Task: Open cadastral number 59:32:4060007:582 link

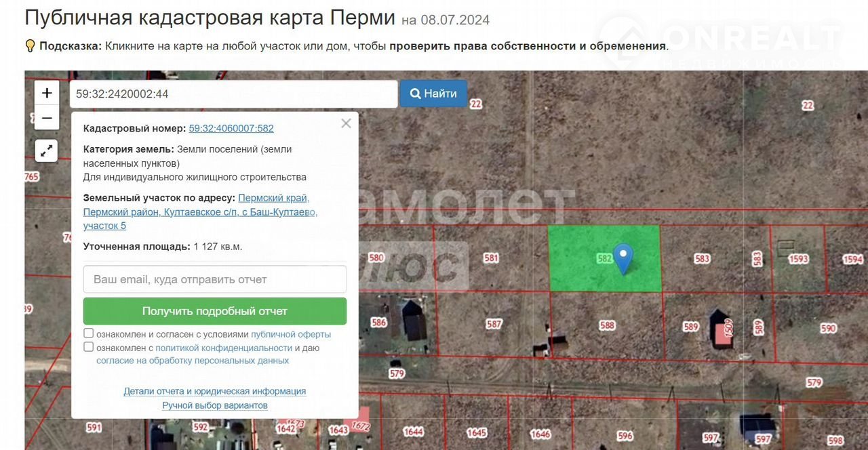Action: (x=231, y=128)
